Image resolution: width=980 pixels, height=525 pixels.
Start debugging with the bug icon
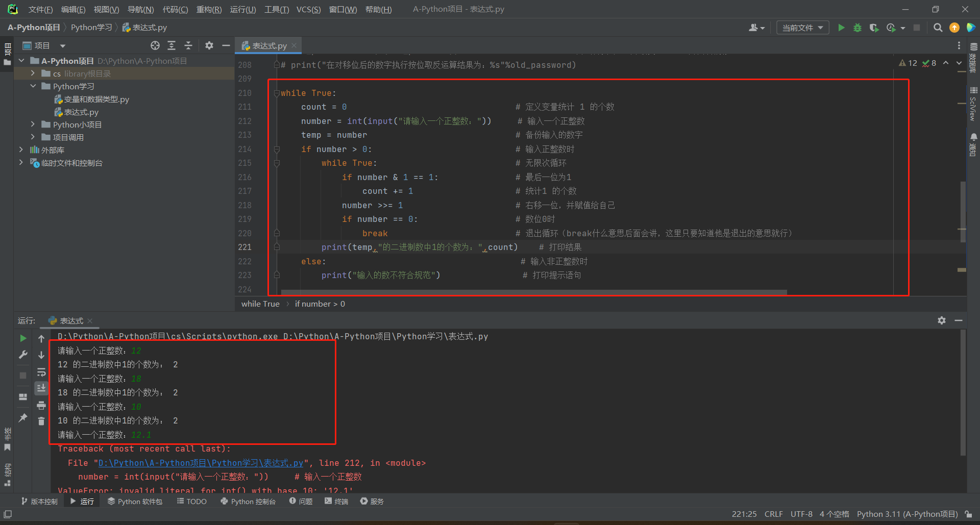[857, 28]
